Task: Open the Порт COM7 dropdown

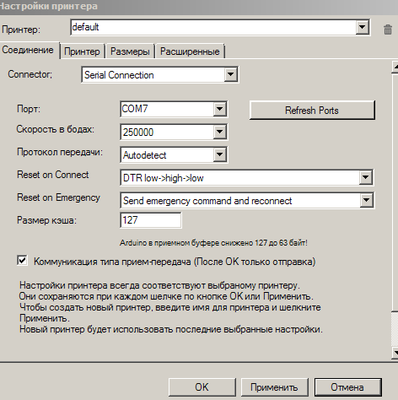Action: click(x=219, y=109)
